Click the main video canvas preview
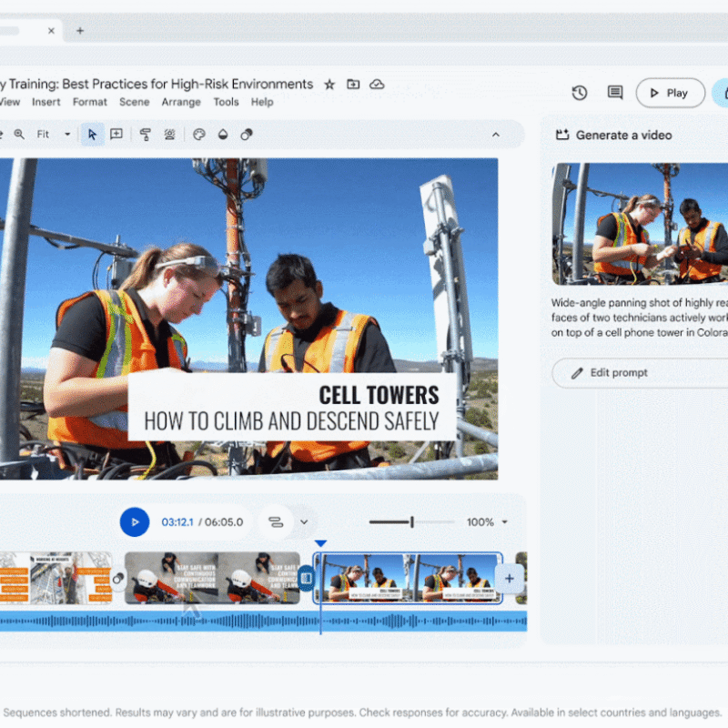728x728 pixels. pos(248,319)
